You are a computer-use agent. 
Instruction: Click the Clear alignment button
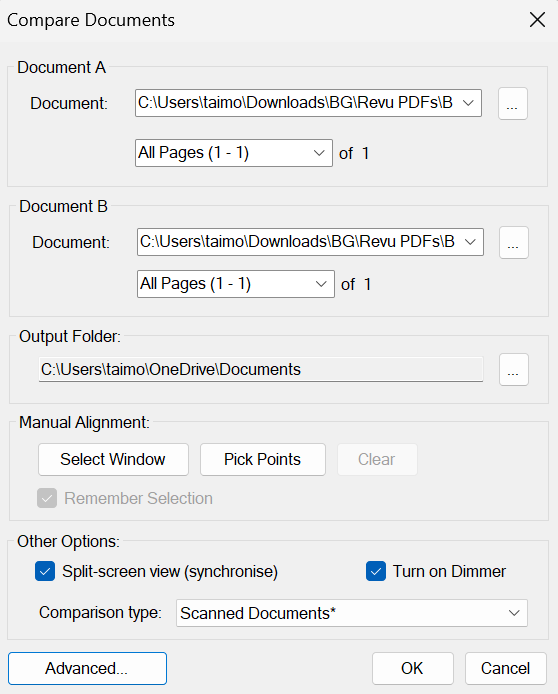click(377, 459)
